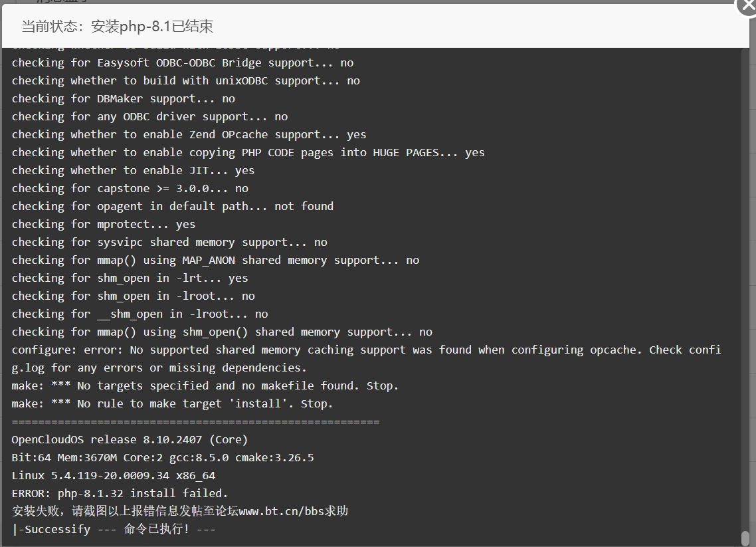Click the ERROR: php-8.1.32 install failed line
Viewport: 756px width, 547px height.
coord(120,493)
